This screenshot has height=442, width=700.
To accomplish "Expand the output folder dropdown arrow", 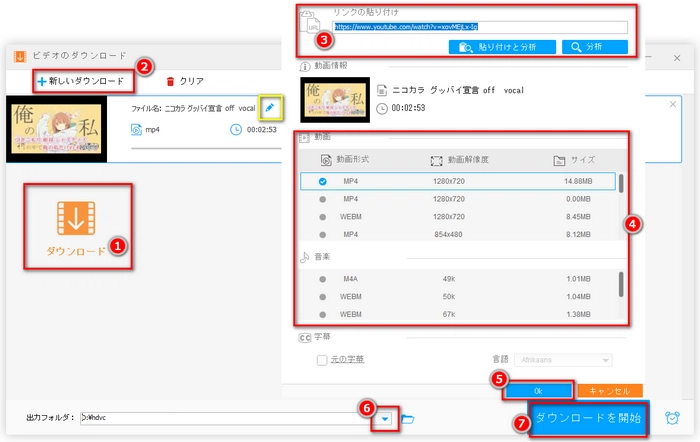I will [x=383, y=419].
